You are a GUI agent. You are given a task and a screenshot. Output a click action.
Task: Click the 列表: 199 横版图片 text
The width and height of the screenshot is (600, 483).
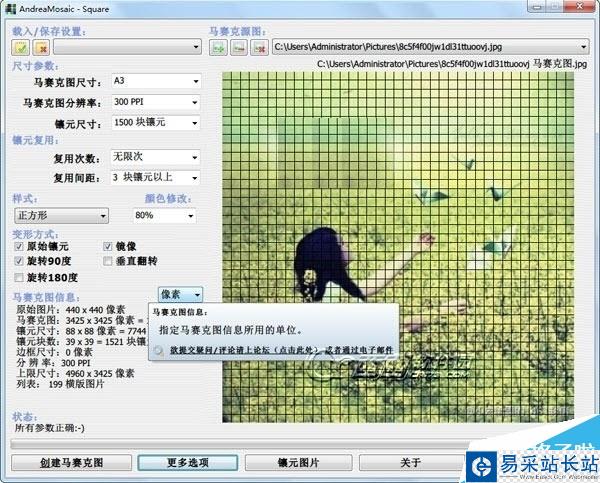point(60,384)
